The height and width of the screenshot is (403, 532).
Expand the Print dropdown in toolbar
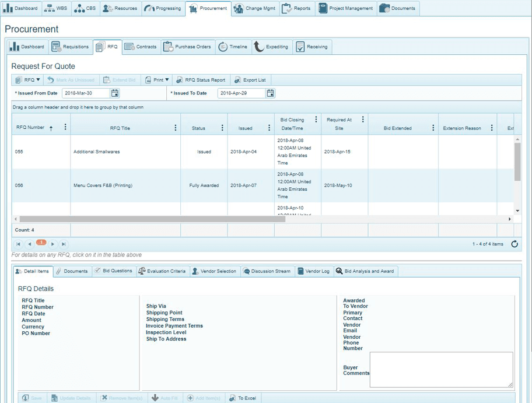(157, 80)
